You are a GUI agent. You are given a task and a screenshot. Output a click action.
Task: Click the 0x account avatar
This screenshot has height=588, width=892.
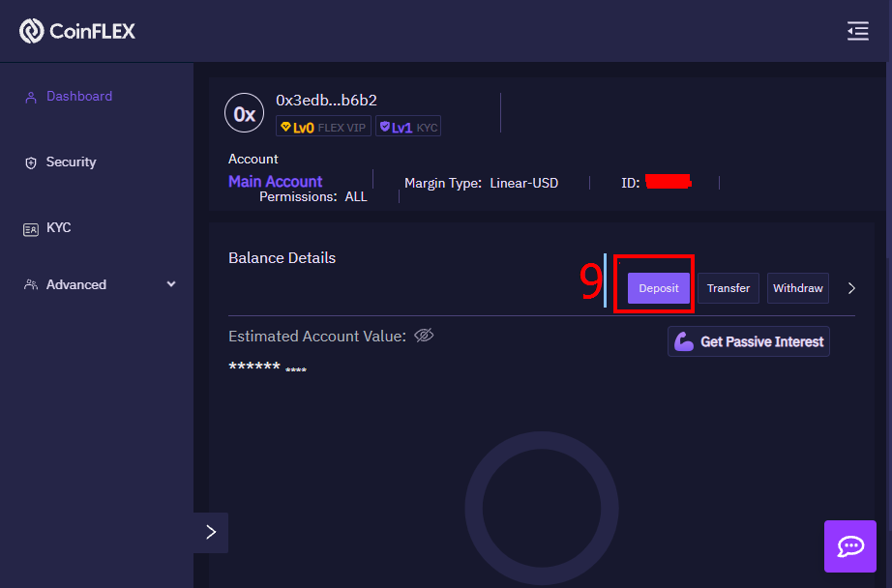[245, 113]
